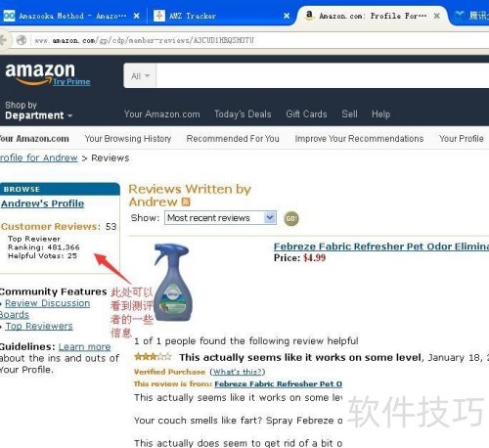The height and width of the screenshot is (448, 489).
Task: Open Your Browsing History
Action: (x=128, y=139)
